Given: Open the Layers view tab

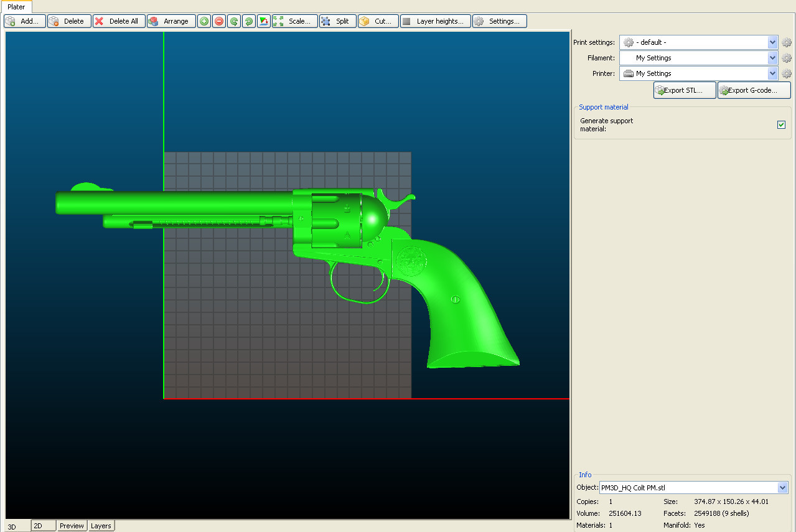Looking at the screenshot, I should coord(101,526).
